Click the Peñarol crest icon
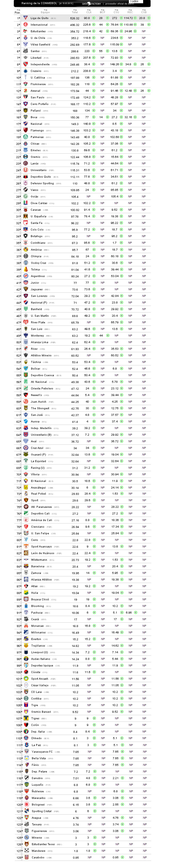 (25, 110)
